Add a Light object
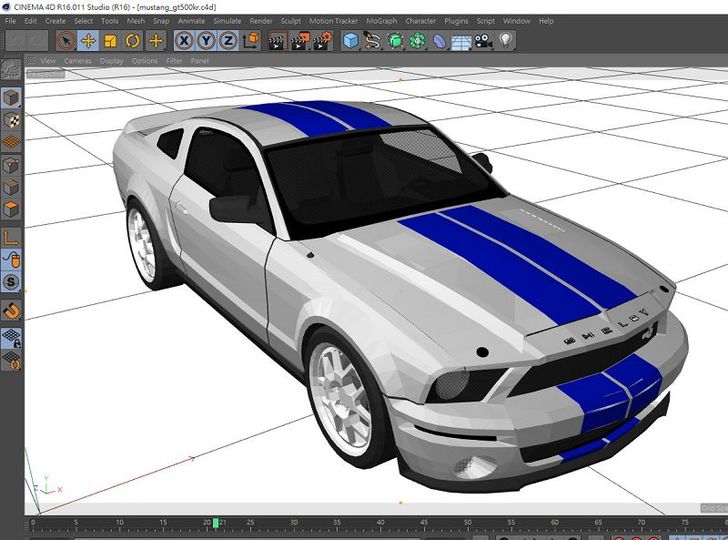Viewport: 728px width, 540px height. [507, 41]
